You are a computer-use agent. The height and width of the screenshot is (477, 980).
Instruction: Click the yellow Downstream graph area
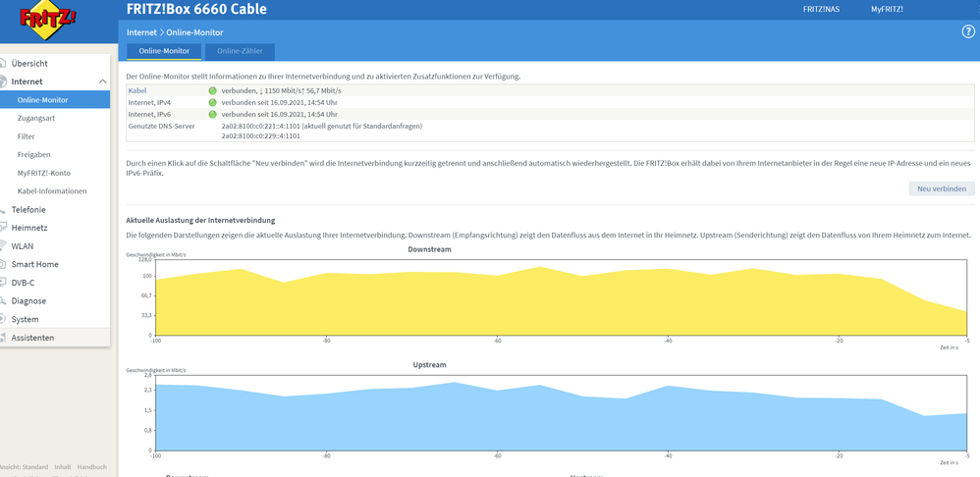561,306
